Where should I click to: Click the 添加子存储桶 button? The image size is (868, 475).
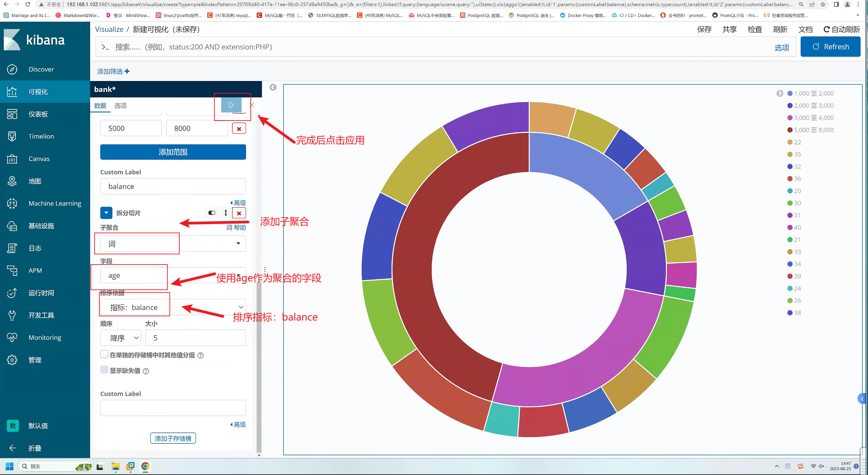pos(173,439)
